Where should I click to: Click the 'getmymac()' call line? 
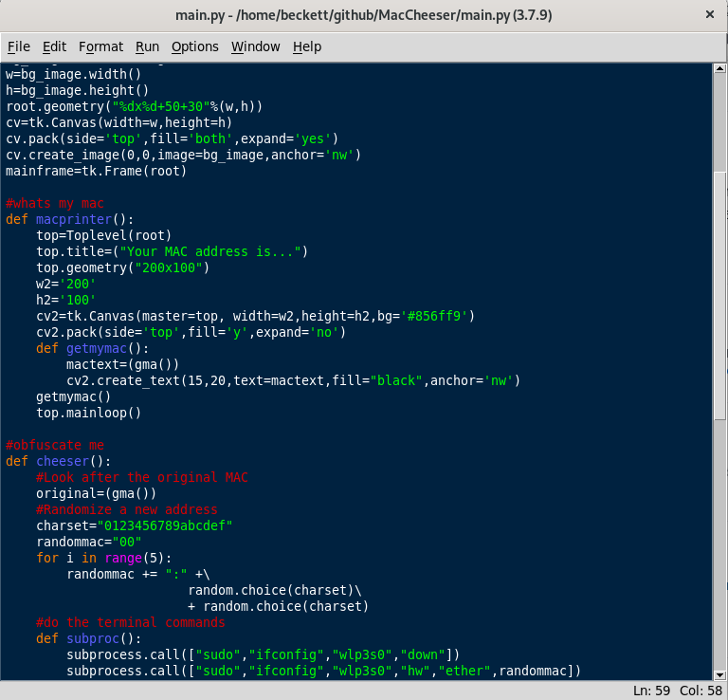coord(73,397)
